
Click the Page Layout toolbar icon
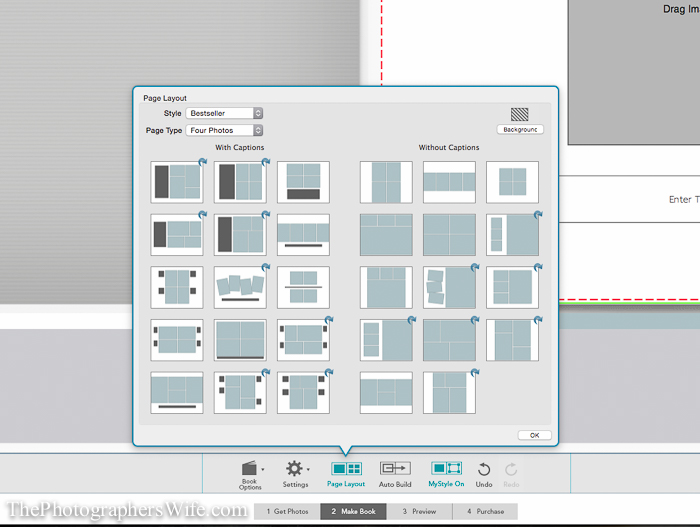pyautogui.click(x=346, y=474)
